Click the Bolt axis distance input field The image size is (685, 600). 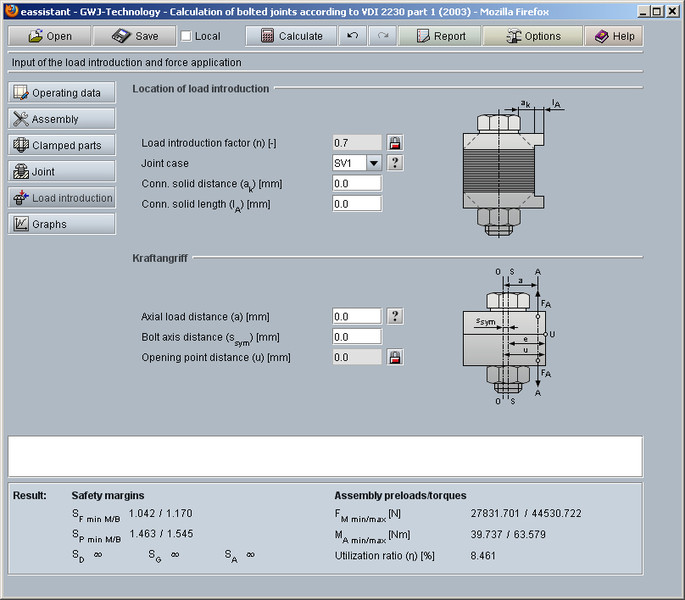(x=357, y=337)
